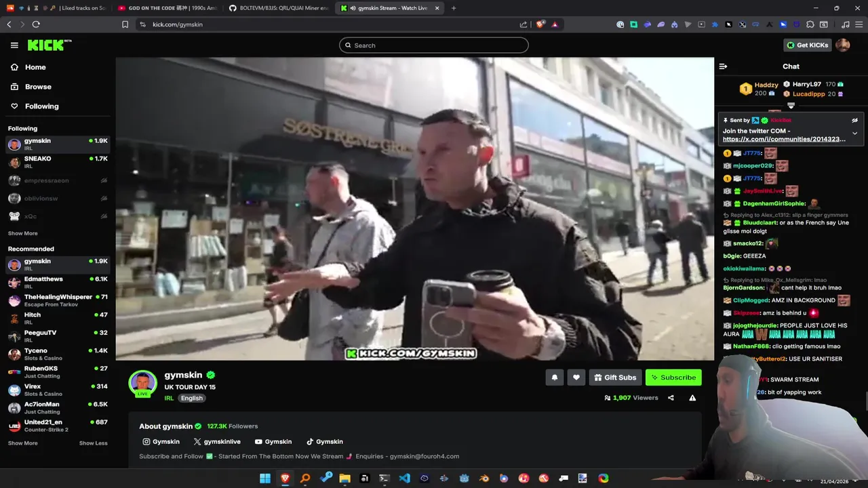Open the user profile avatar menu
Viewport: 868px width, 488px height.
point(843,45)
